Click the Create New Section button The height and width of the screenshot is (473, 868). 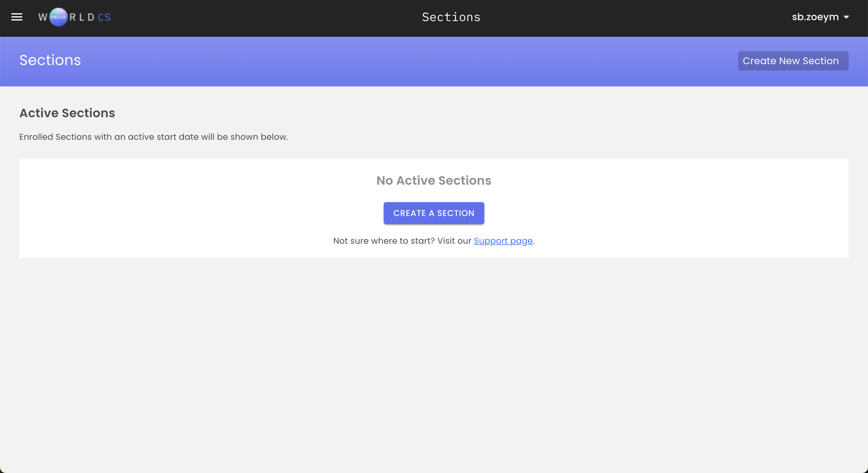(793, 61)
